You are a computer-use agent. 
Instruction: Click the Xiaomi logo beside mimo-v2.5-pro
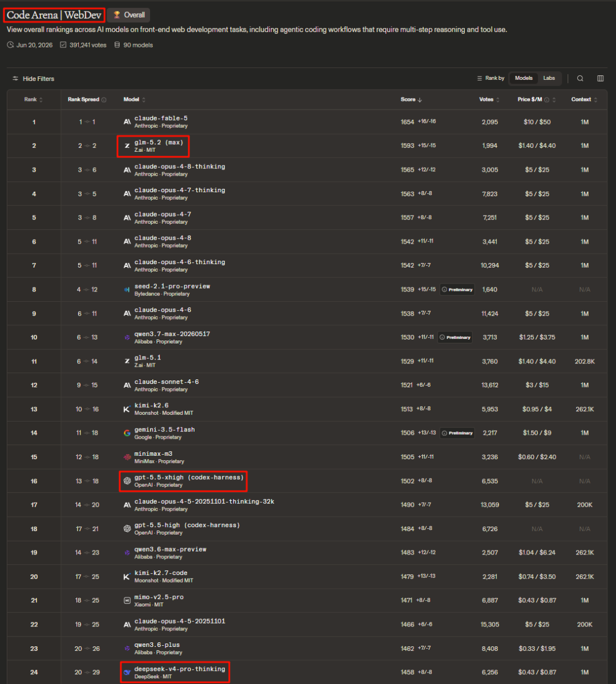tap(127, 601)
